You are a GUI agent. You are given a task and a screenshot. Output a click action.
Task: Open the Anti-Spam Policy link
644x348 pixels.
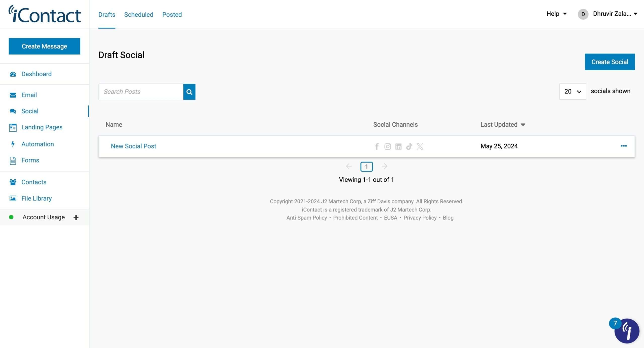306,218
